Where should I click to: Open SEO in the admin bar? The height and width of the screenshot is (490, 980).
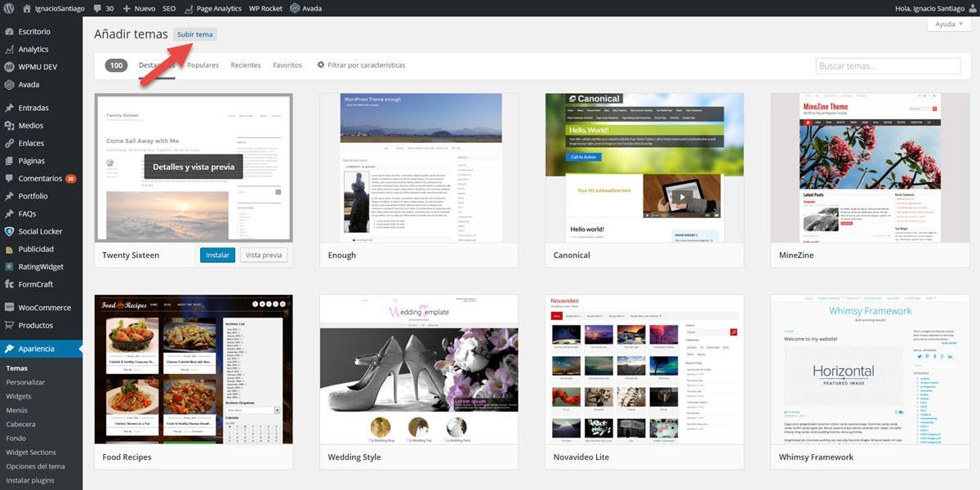pos(169,8)
